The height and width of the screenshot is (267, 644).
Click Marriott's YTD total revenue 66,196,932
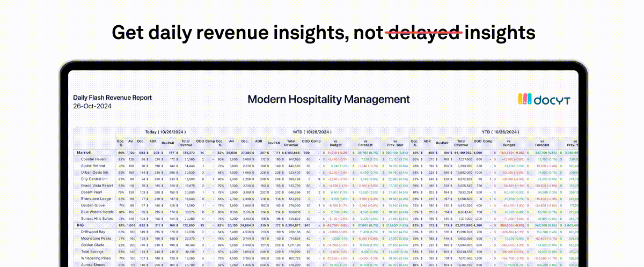click(x=462, y=152)
